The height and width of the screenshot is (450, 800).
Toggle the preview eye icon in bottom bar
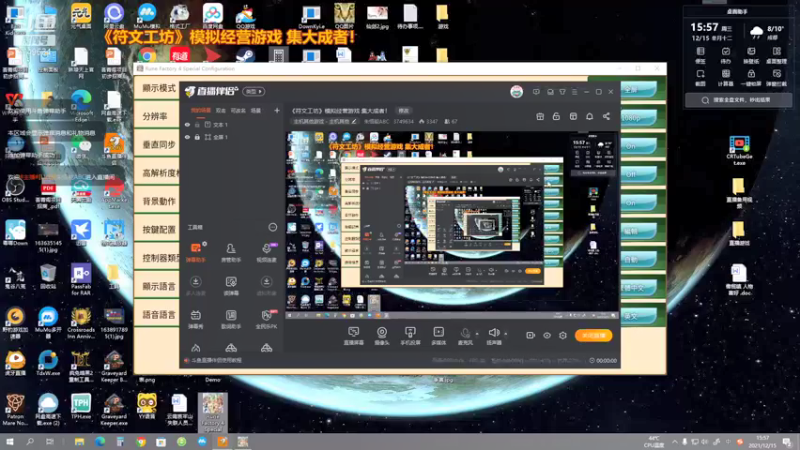point(546,335)
